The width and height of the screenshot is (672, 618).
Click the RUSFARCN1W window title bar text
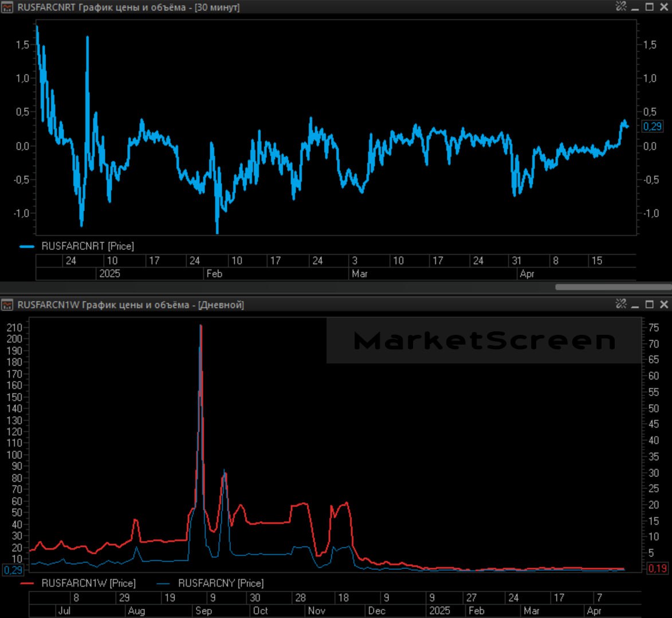click(x=131, y=305)
